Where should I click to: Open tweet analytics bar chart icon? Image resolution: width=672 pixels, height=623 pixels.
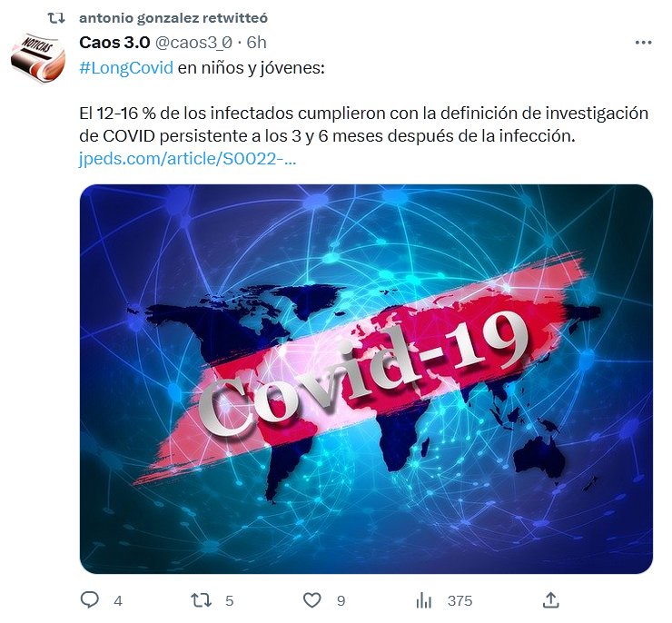(x=424, y=600)
